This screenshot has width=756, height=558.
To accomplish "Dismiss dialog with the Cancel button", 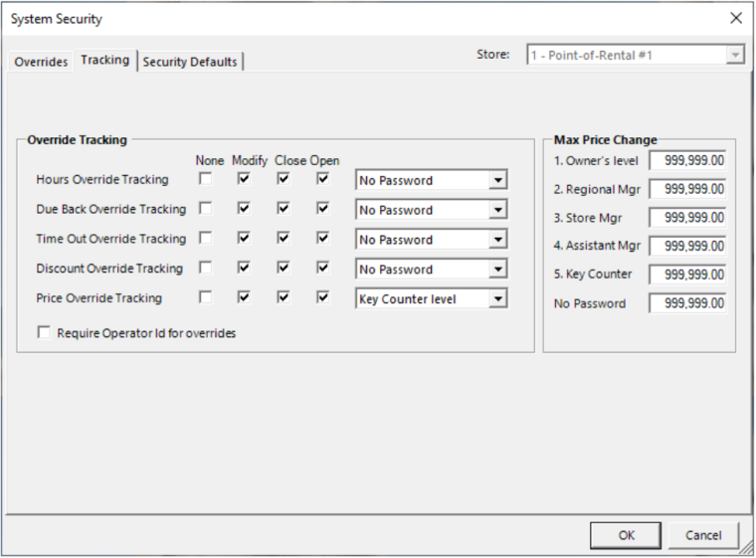I will (703, 535).
